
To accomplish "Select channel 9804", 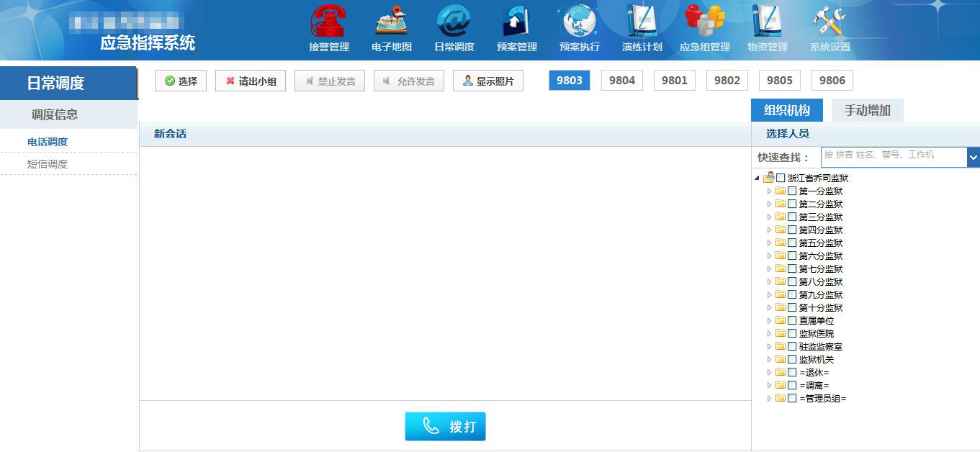I will [x=621, y=81].
